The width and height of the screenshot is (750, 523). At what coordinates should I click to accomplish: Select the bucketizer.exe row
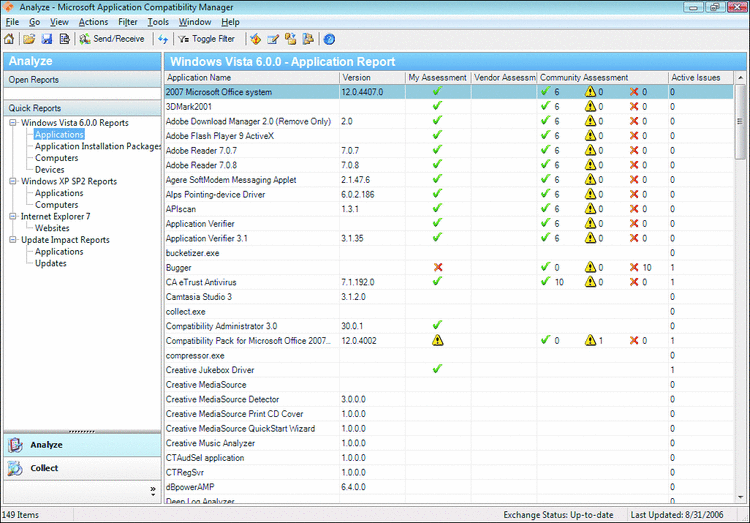(x=449, y=253)
